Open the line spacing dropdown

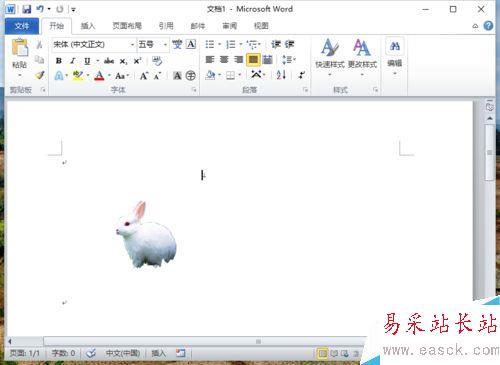[x=289, y=60]
